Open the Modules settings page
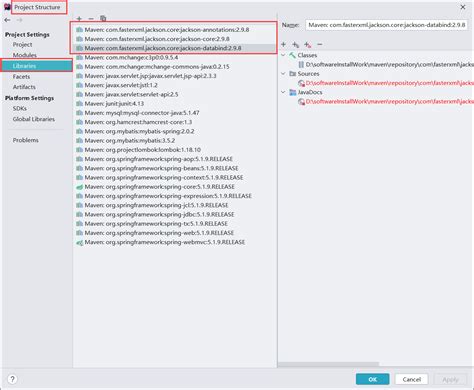 click(25, 55)
